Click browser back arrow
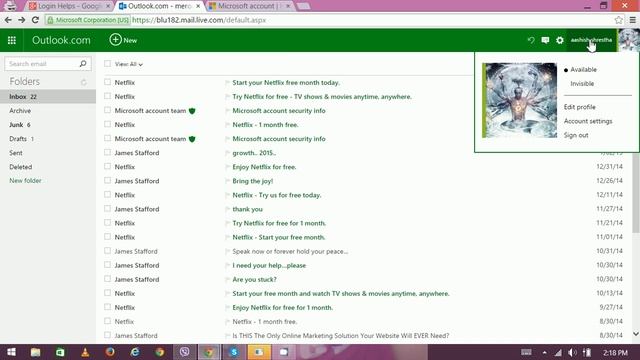 pyautogui.click(x=8, y=20)
